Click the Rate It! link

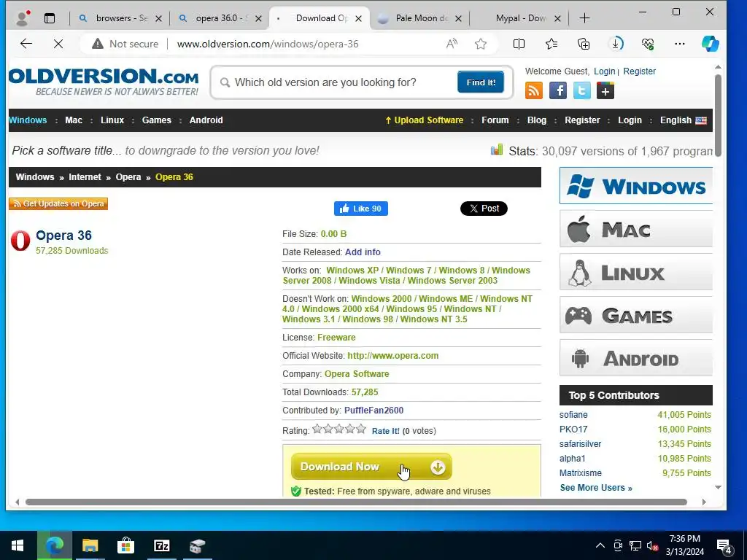(x=385, y=431)
